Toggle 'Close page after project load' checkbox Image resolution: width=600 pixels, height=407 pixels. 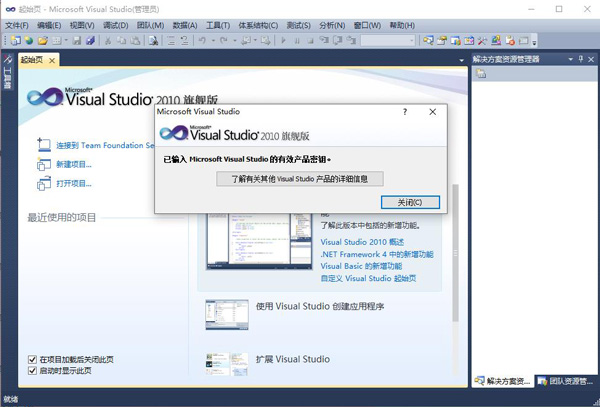pyautogui.click(x=32, y=359)
